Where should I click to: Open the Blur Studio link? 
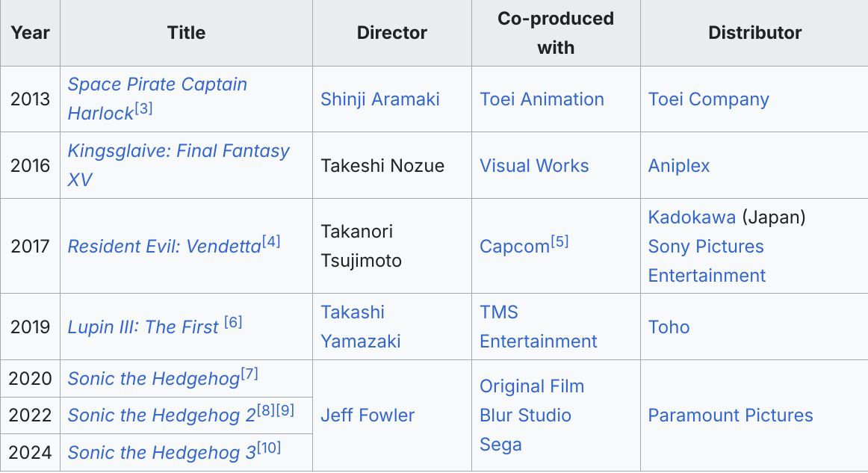point(525,415)
